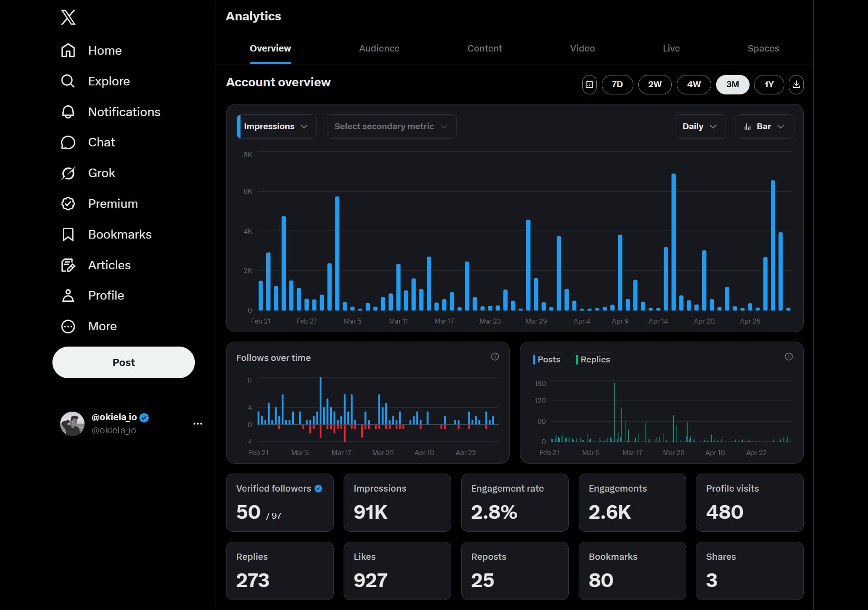
Task: Open the Chat bubble icon
Action: tap(68, 142)
